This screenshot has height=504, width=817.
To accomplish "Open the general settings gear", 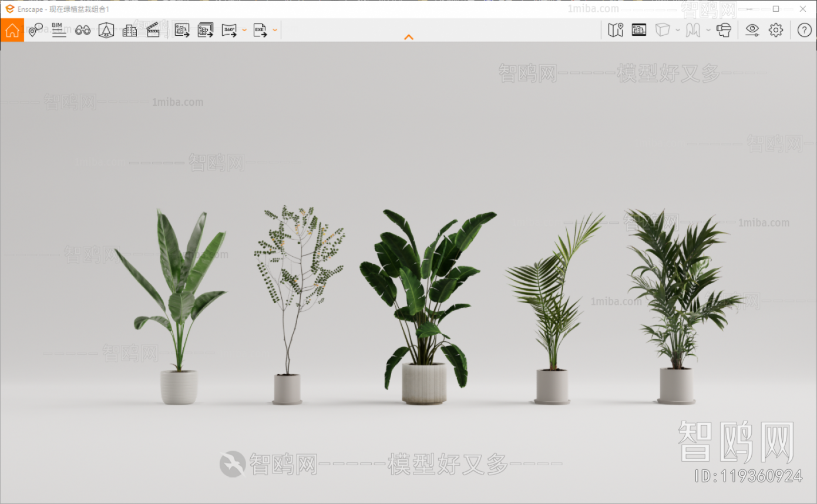I will (776, 30).
